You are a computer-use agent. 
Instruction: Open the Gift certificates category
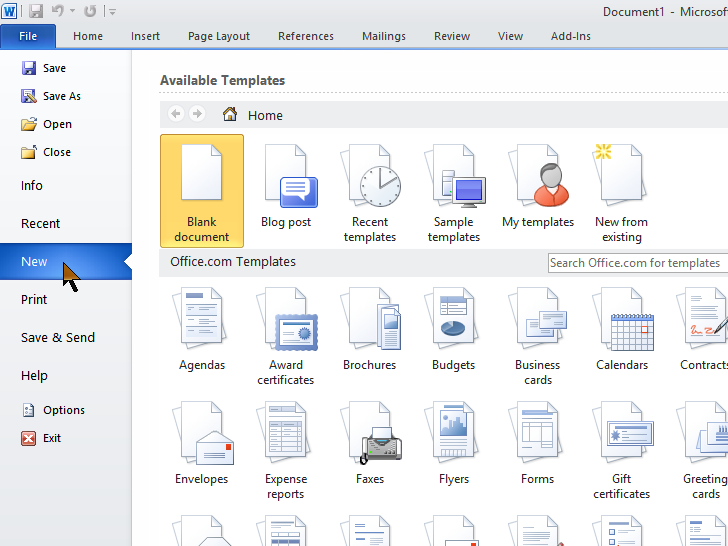coord(622,450)
